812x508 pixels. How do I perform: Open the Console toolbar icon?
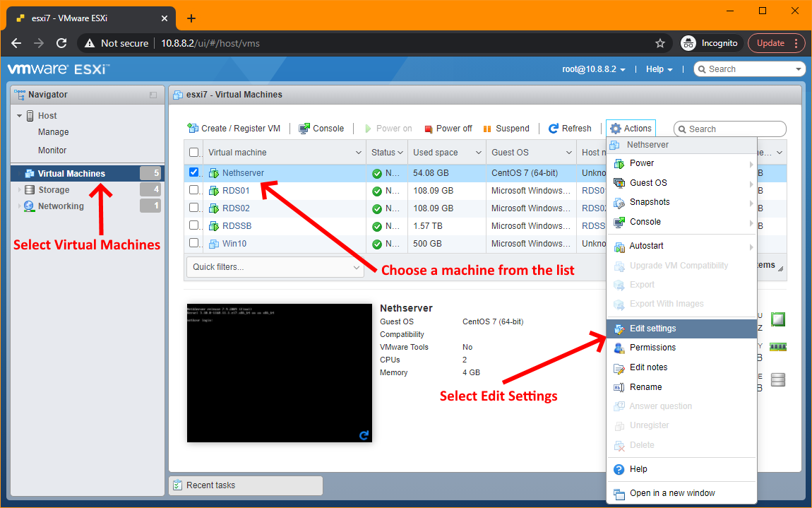pyautogui.click(x=304, y=128)
